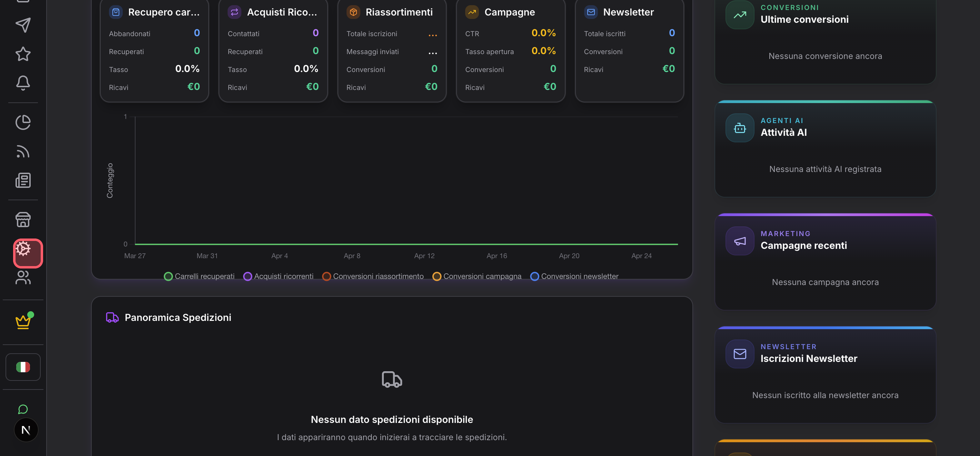Click 'Nessun iscritto alla newsletter ancora' text
The width and height of the screenshot is (980, 456).
point(825,395)
